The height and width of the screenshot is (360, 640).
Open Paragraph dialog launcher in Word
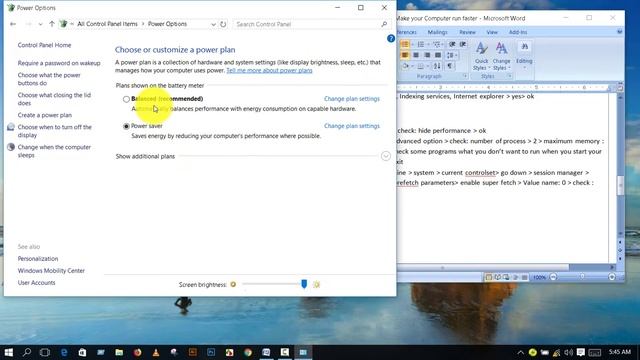tap(465, 76)
